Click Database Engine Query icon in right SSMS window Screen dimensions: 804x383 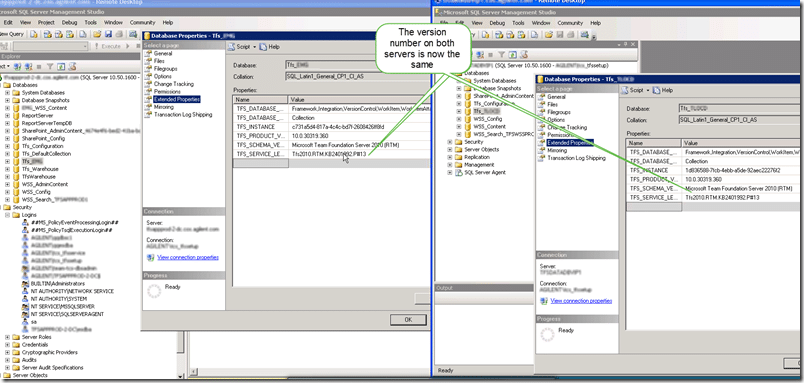point(486,35)
